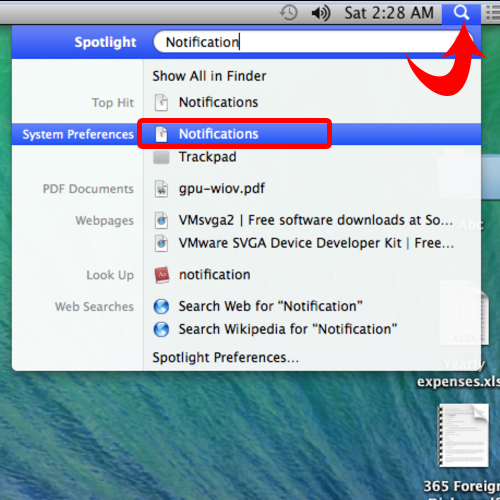Screen dimensions: 500x500
Task: Select Search Web for "Notification"
Action: coord(270,306)
